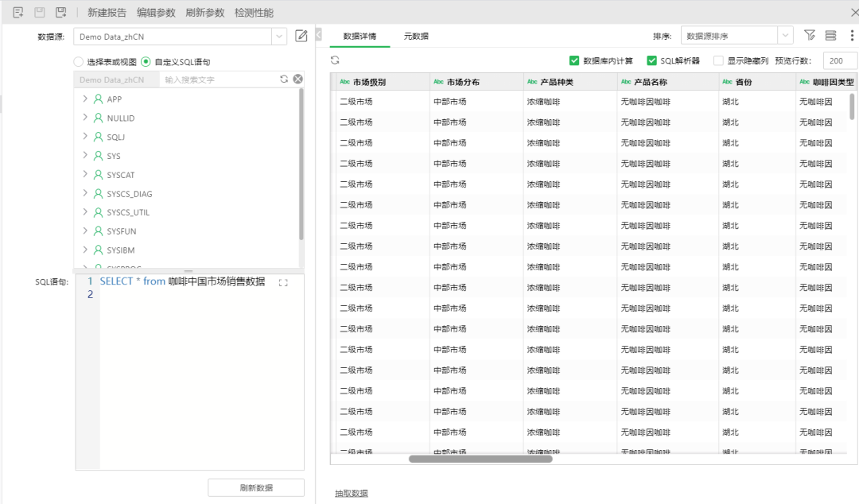
Task: Enable the 显示隐藏列 checkbox
Action: tap(718, 60)
